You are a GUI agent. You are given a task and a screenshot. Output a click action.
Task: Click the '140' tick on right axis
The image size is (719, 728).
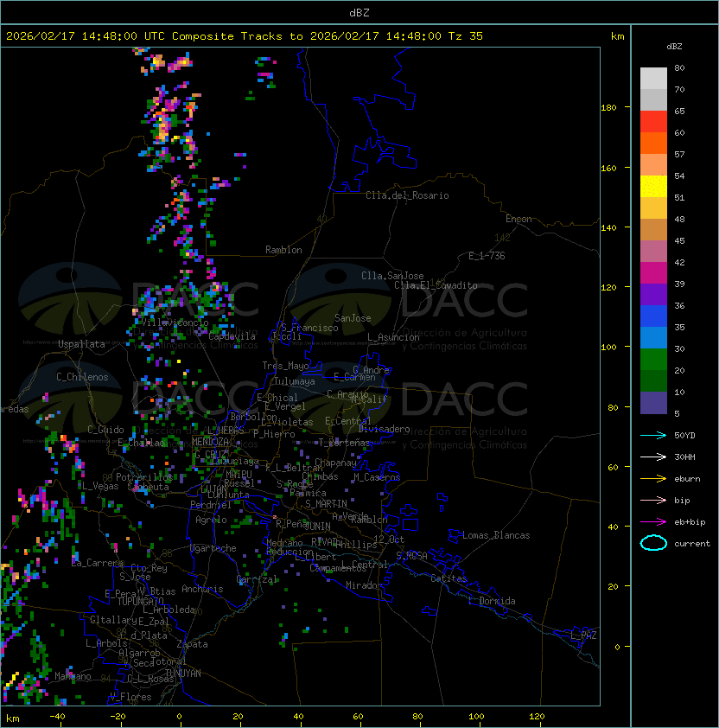tap(608, 227)
